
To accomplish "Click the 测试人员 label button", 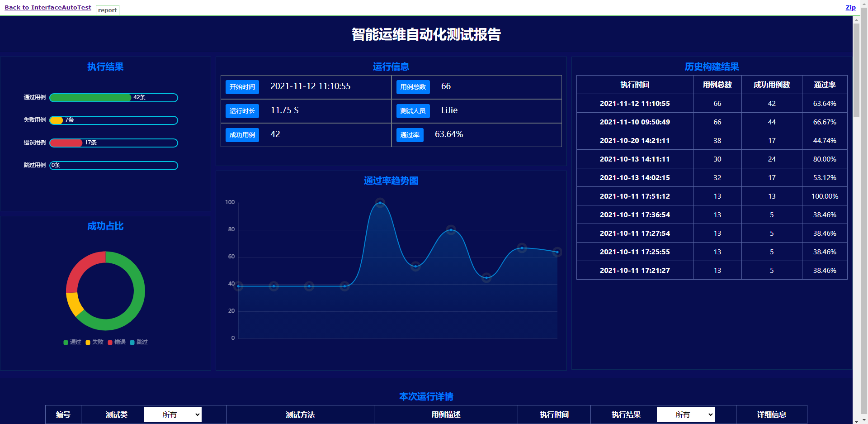I will tap(413, 111).
